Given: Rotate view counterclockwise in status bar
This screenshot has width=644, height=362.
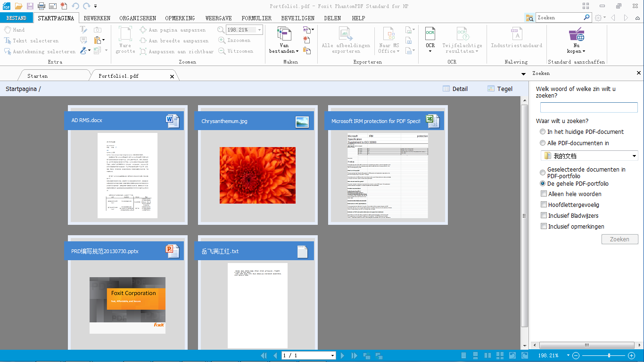Looking at the screenshot, I should (x=512, y=356).
